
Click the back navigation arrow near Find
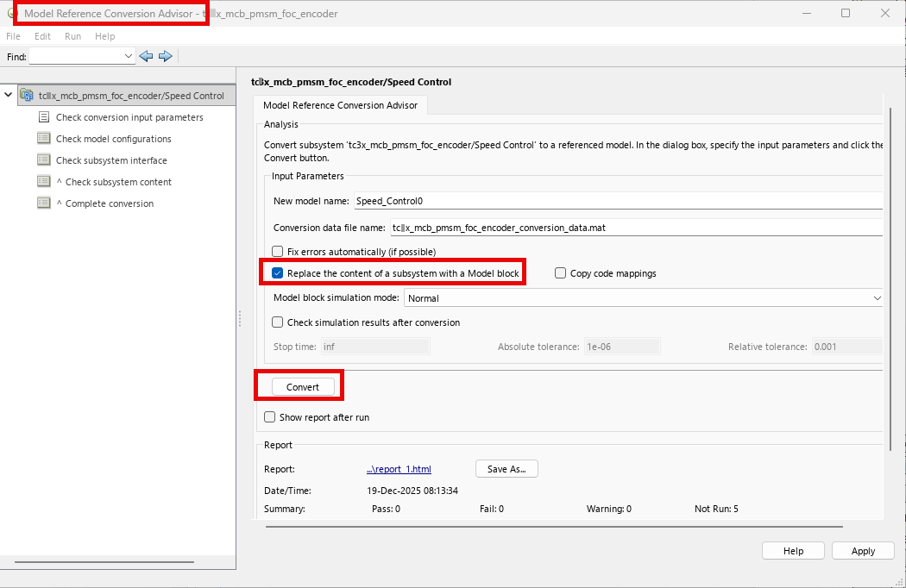click(146, 55)
